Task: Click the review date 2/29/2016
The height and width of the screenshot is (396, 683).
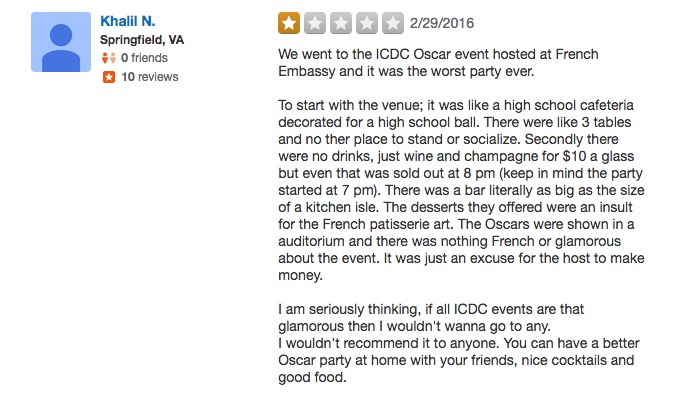Action: tap(442, 23)
